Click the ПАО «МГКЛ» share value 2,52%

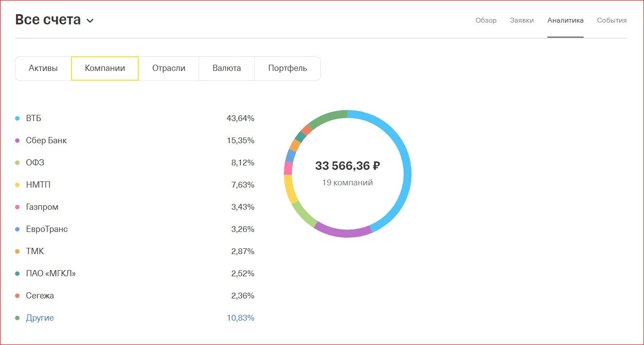coord(243,274)
